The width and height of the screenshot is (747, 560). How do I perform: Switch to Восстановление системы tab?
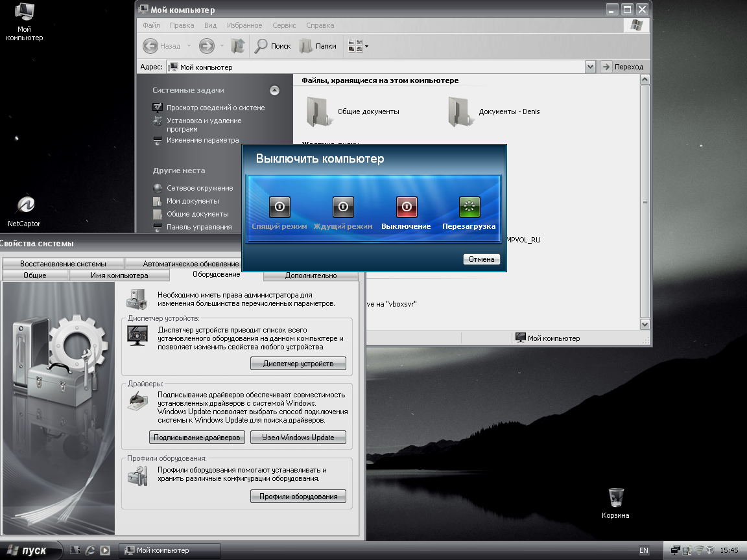pyautogui.click(x=63, y=263)
